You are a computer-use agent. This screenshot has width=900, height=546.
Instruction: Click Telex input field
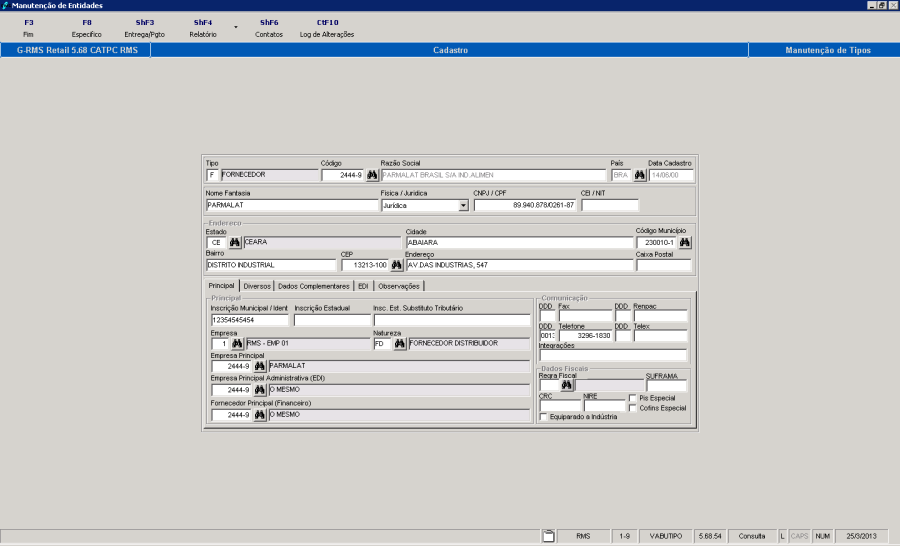pyautogui.click(x=660, y=335)
